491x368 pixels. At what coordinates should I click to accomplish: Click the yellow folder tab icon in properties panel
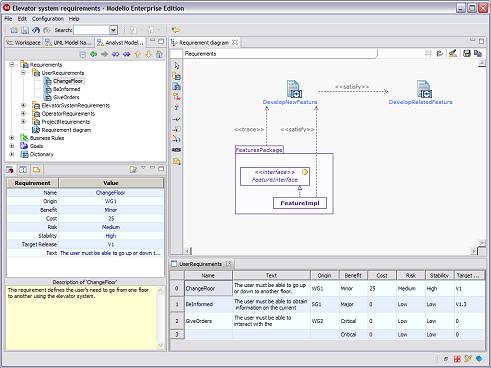tap(36, 170)
